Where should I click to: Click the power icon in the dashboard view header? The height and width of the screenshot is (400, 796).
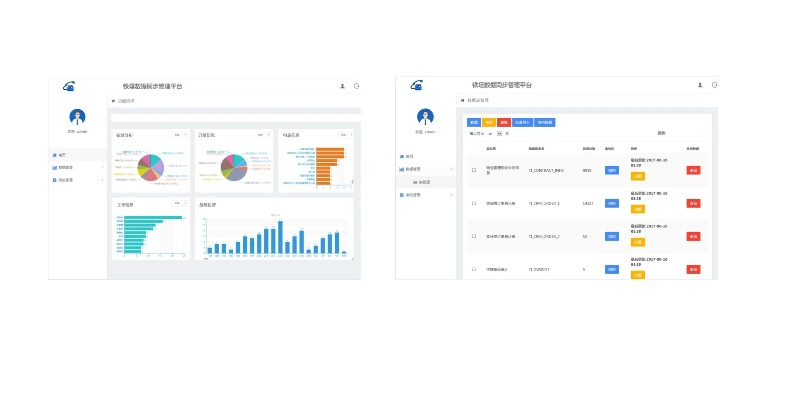pyautogui.click(x=356, y=86)
